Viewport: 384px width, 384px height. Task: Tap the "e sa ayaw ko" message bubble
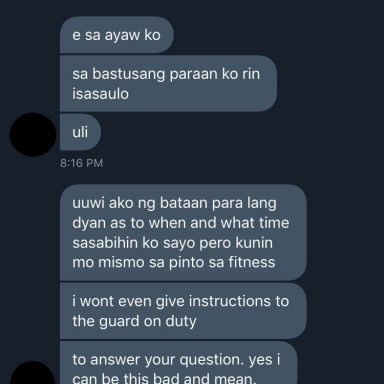coord(117,35)
